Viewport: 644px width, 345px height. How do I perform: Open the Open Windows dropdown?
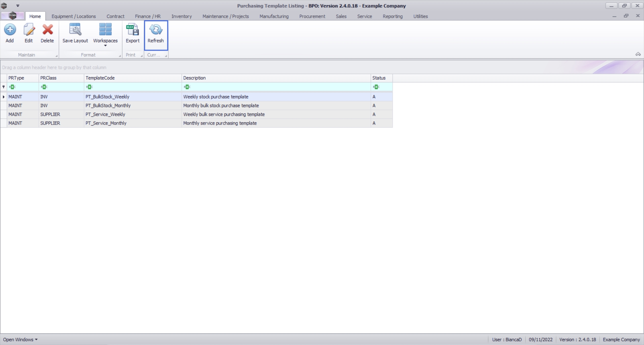tap(20, 340)
